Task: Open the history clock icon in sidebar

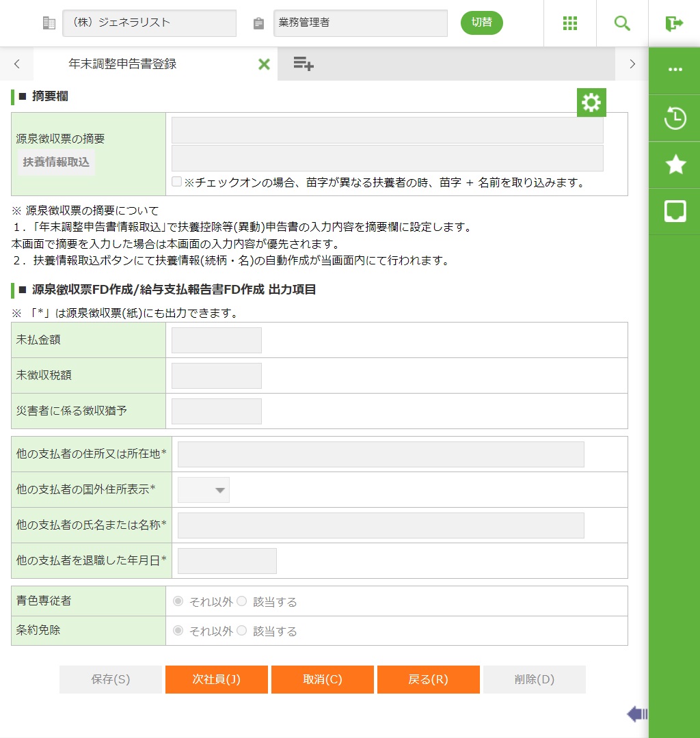Action: point(675,118)
